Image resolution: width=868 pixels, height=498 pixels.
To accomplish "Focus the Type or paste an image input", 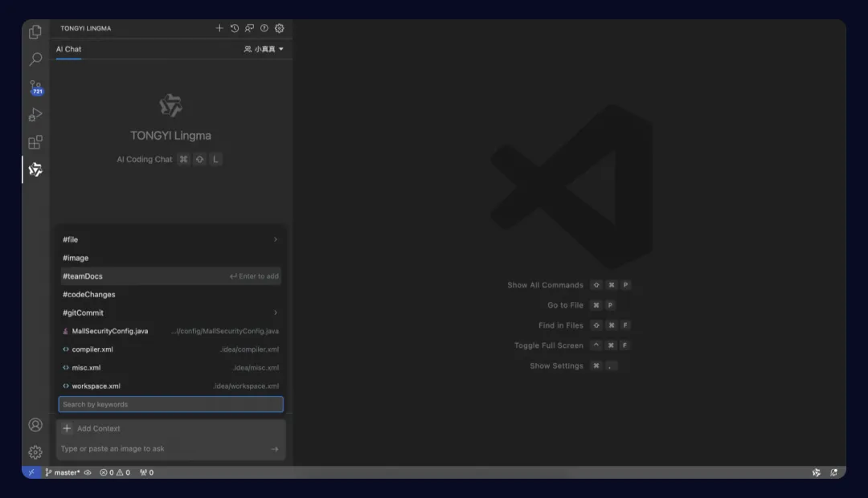I will tap(165, 449).
